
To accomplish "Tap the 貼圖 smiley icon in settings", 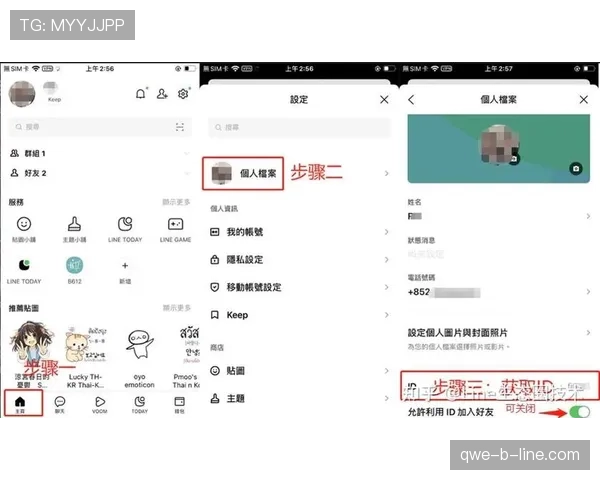I will pos(215,371).
